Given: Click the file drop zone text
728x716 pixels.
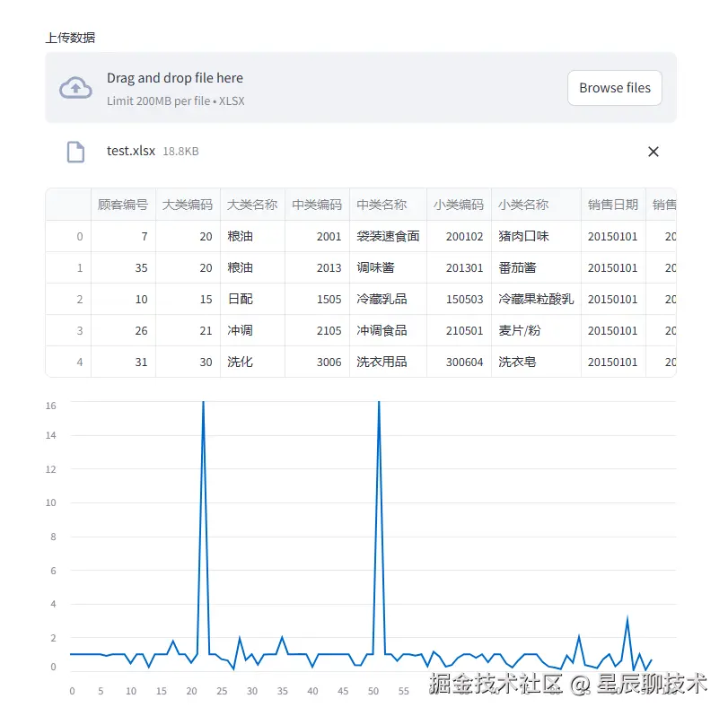Looking at the screenshot, I should (175, 78).
